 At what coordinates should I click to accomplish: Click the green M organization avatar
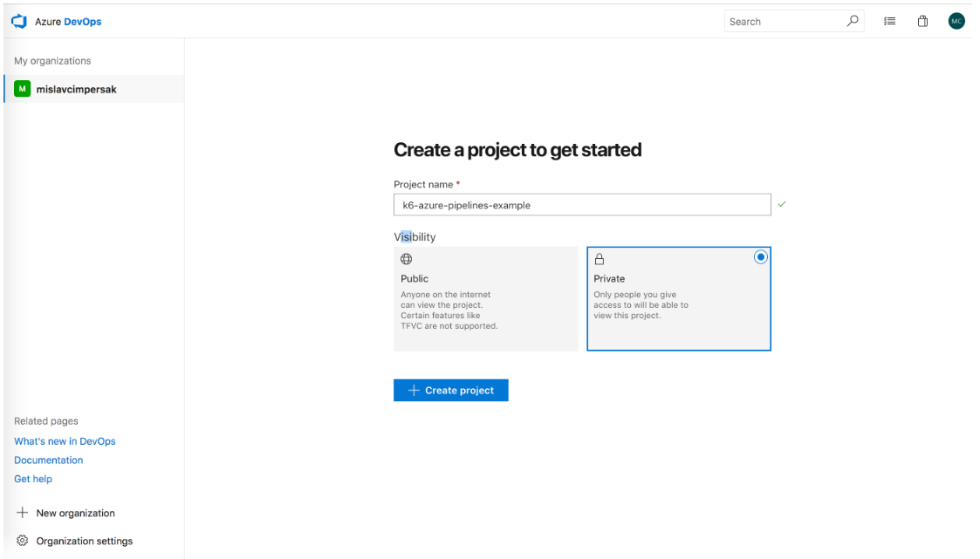click(22, 89)
